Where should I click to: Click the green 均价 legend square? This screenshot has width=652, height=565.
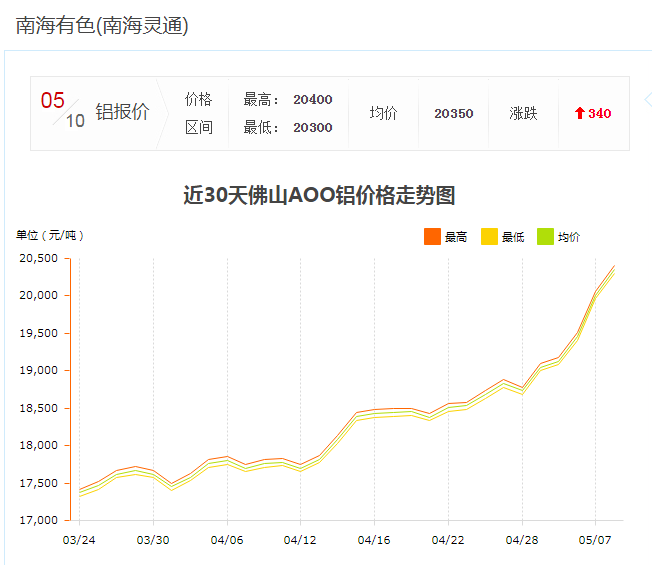point(546,237)
